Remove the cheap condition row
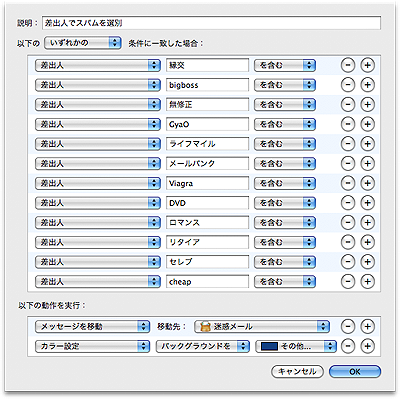 (348, 282)
